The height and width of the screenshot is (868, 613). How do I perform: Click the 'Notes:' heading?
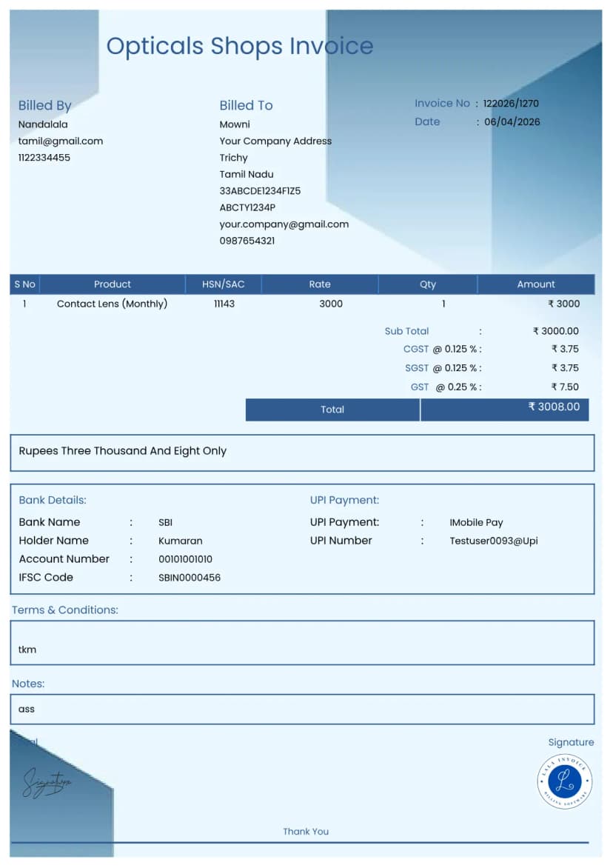28,684
